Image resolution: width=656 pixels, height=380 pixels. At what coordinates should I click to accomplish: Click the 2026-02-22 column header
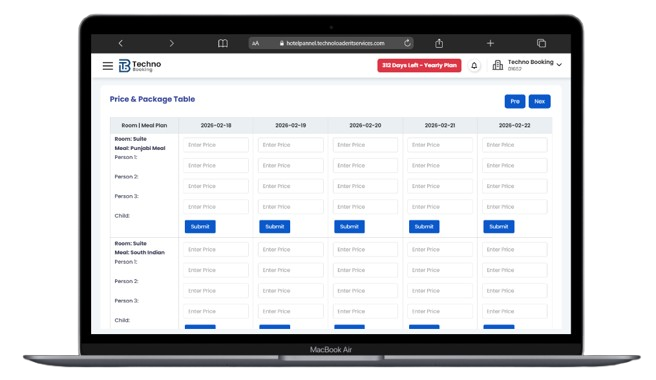tap(515, 125)
